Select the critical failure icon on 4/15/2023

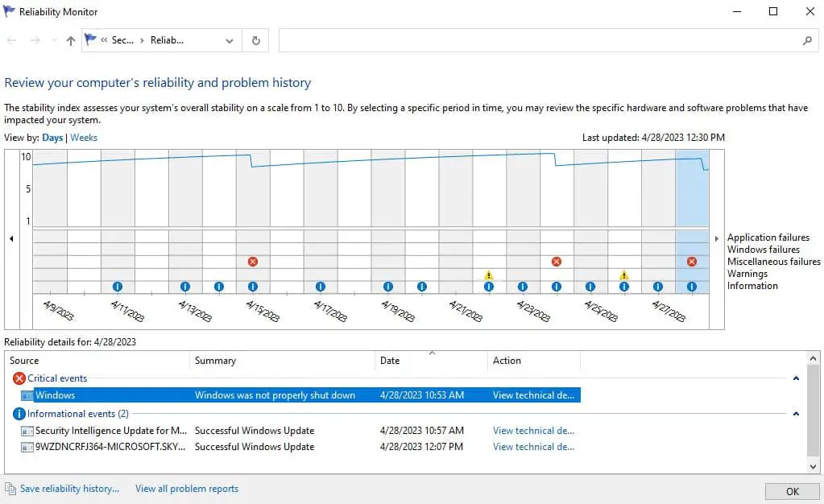pyautogui.click(x=253, y=262)
